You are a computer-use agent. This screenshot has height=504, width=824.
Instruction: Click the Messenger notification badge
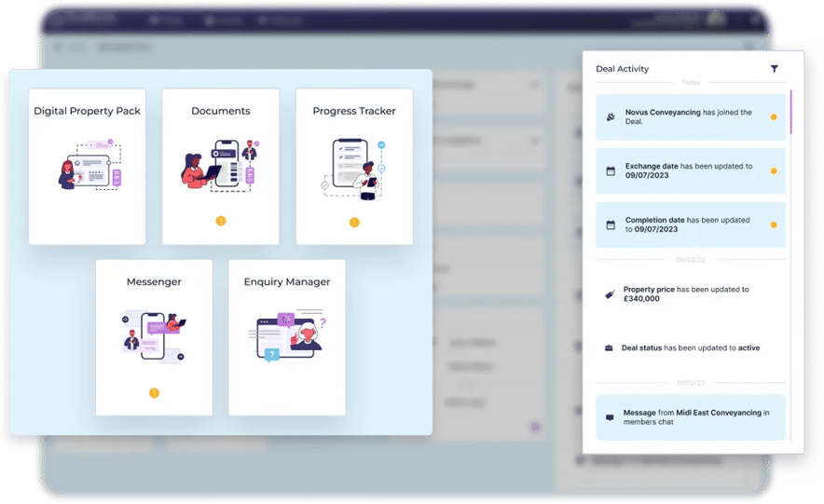point(154,393)
